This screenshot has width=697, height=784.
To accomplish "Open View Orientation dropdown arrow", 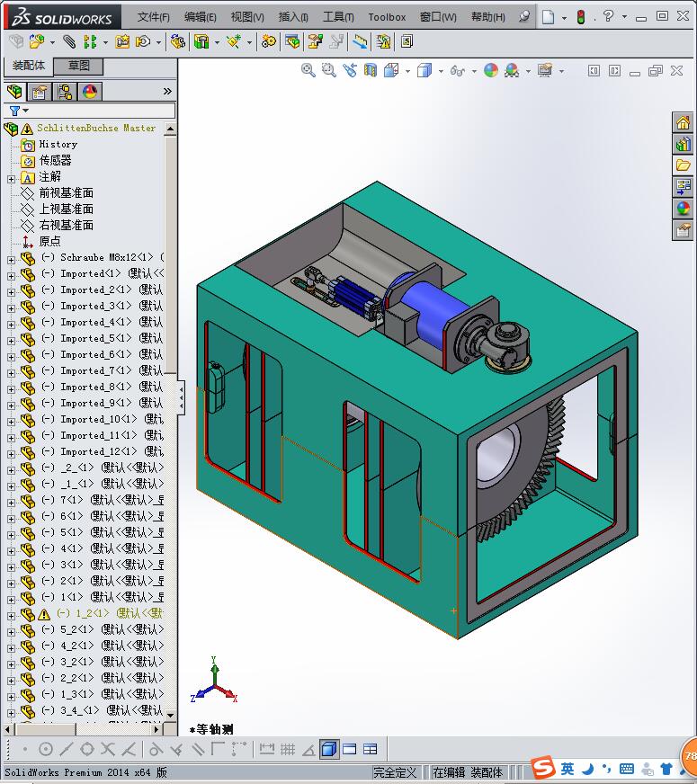I will pyautogui.click(x=407, y=71).
